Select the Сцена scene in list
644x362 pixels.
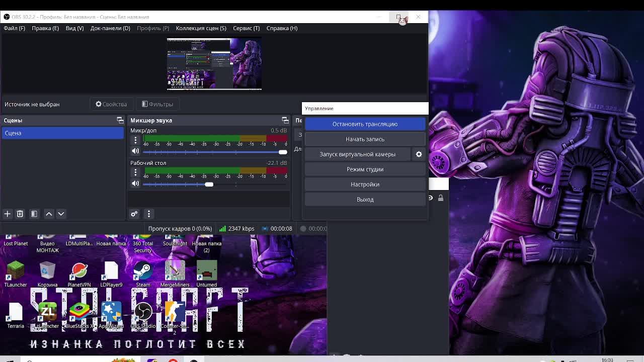click(x=63, y=133)
